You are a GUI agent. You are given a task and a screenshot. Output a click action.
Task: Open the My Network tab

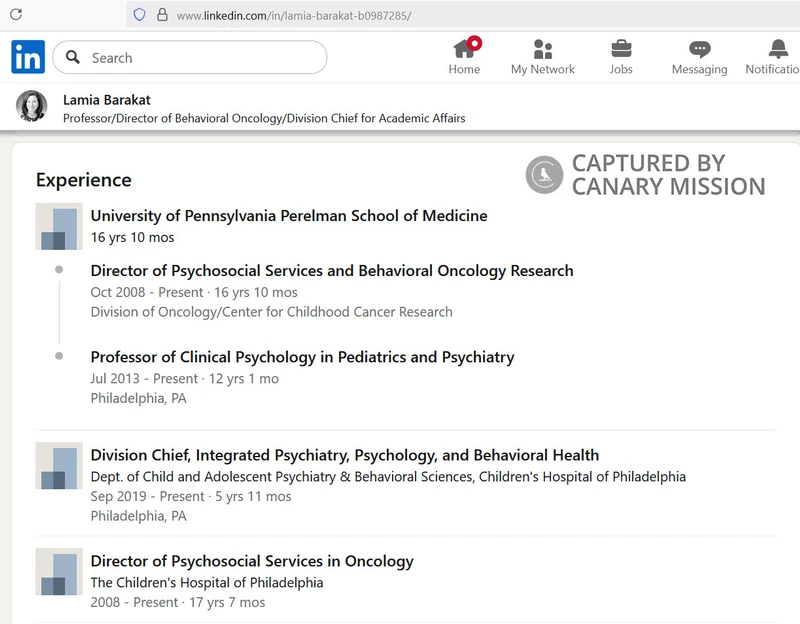click(x=542, y=57)
